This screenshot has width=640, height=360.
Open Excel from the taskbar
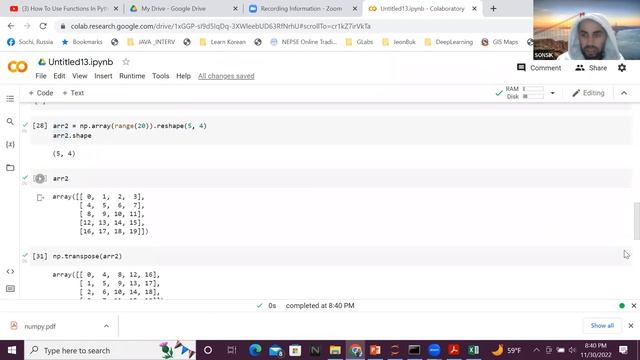473,350
